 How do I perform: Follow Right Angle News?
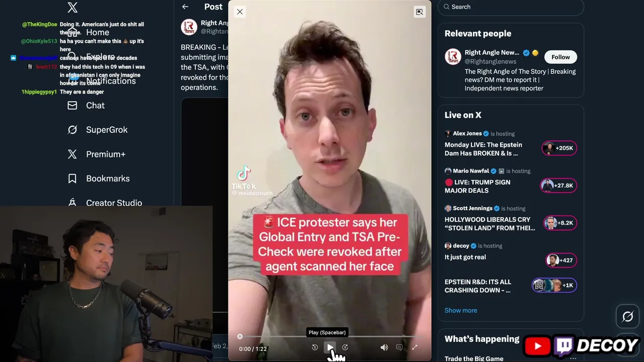coord(560,57)
